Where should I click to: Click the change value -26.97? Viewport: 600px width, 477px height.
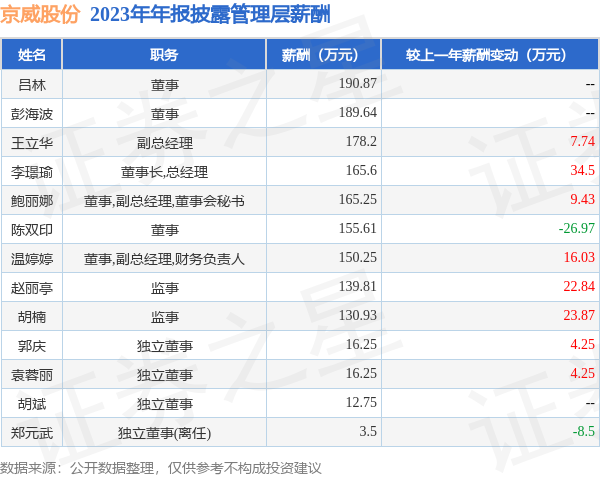pyautogui.click(x=577, y=228)
